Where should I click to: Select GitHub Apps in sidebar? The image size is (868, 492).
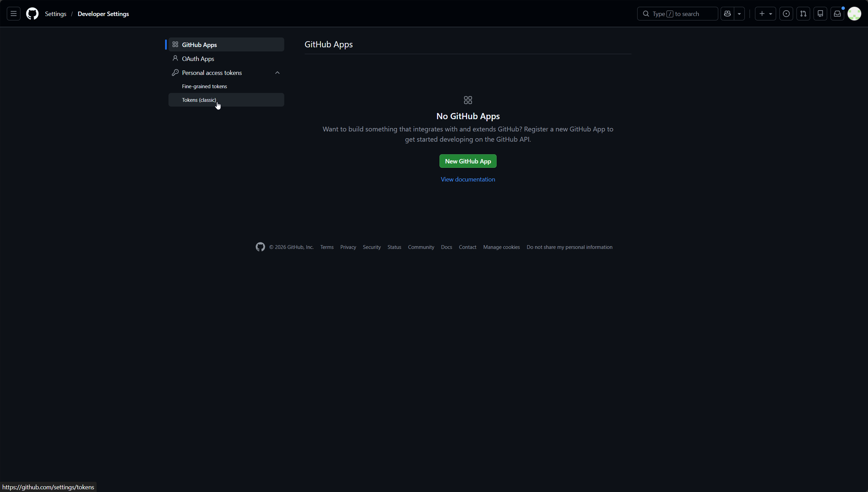click(199, 45)
